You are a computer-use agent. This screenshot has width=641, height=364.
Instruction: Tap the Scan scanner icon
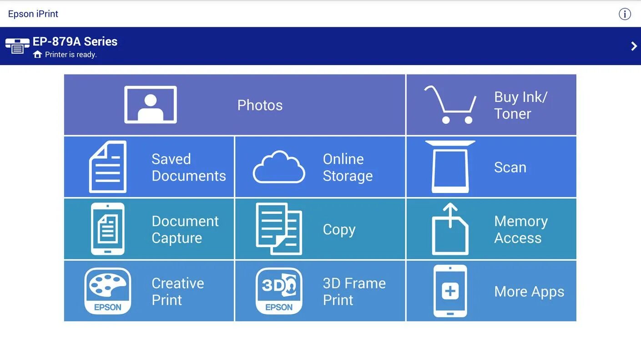[x=450, y=167]
